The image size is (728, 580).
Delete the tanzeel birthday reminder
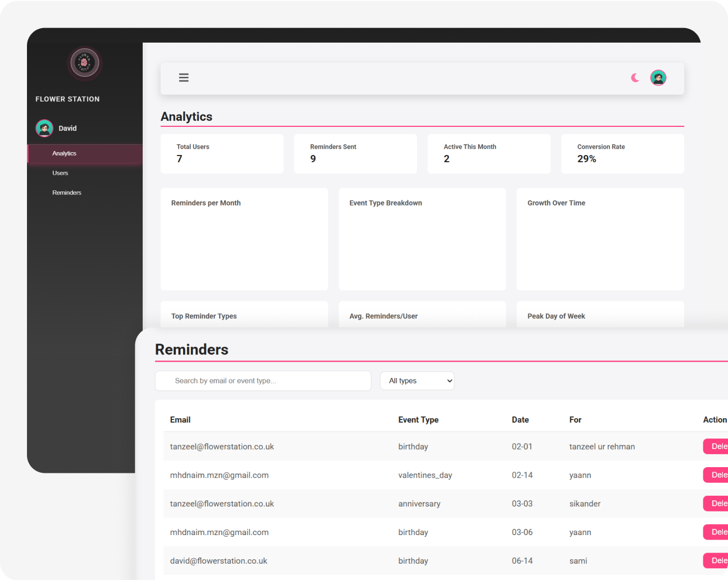pyautogui.click(x=716, y=446)
